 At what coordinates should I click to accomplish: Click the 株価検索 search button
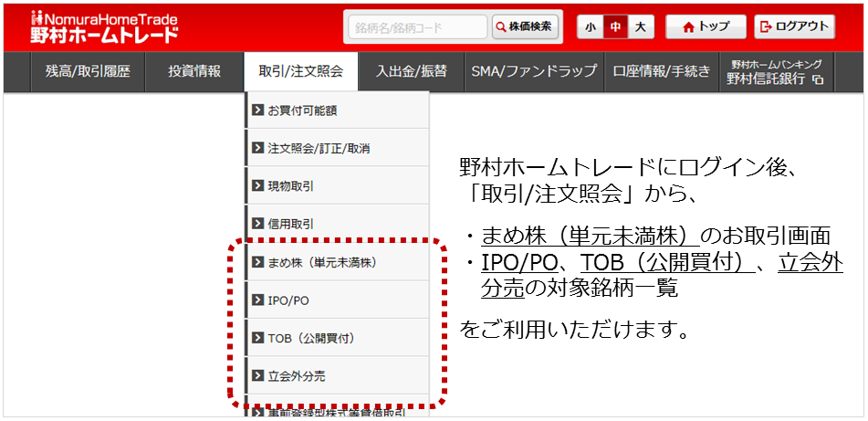pyautogui.click(x=525, y=26)
